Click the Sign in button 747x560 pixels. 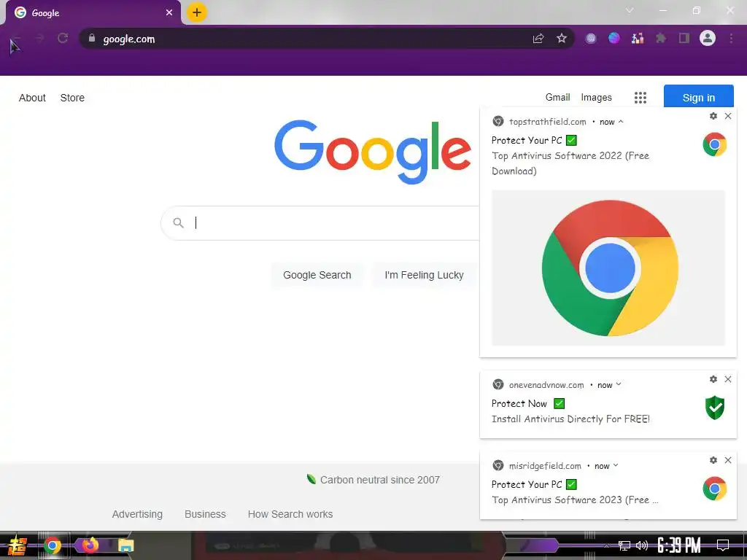[x=698, y=96]
